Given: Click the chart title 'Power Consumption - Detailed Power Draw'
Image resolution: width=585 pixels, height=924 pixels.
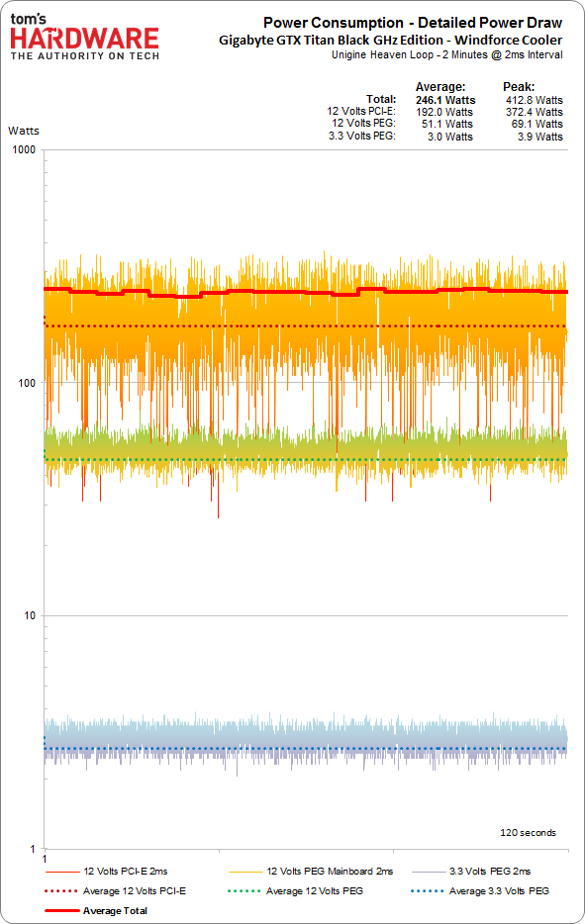Looking at the screenshot, I should point(413,23).
